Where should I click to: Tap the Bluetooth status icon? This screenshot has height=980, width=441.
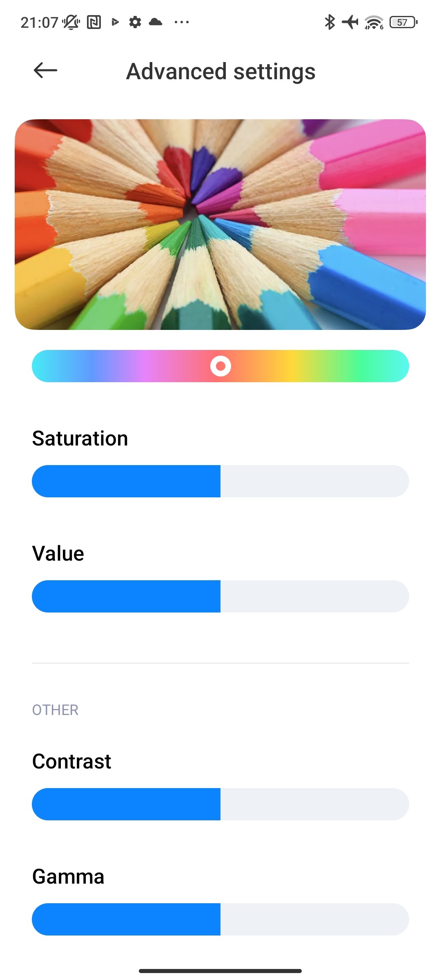[x=329, y=22]
